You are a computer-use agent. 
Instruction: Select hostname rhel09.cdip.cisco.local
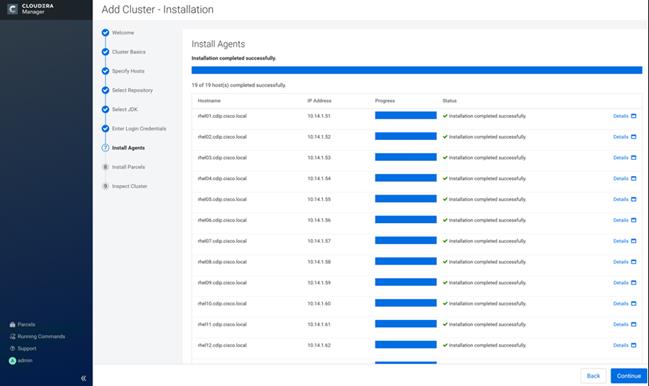pyautogui.click(x=222, y=283)
